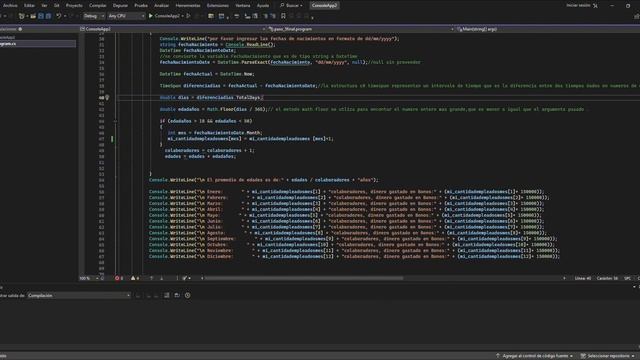Open the Compilar menu
The image size is (640, 360).
[98, 6]
